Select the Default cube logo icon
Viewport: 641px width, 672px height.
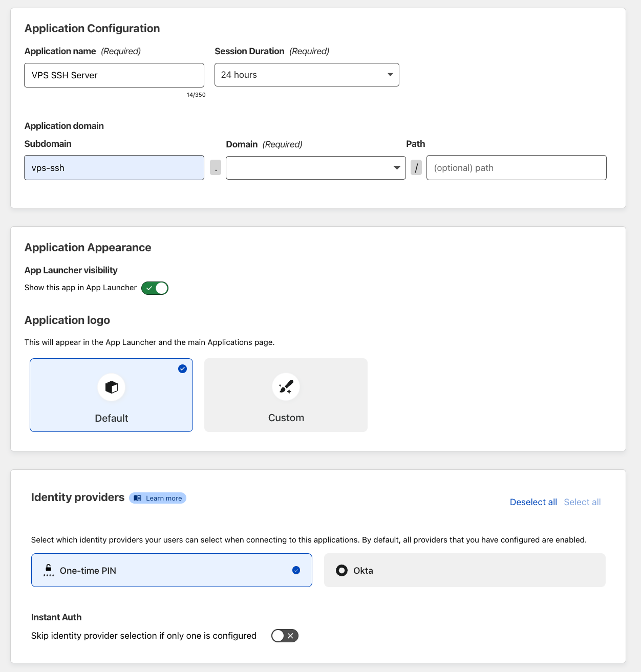[x=111, y=387]
